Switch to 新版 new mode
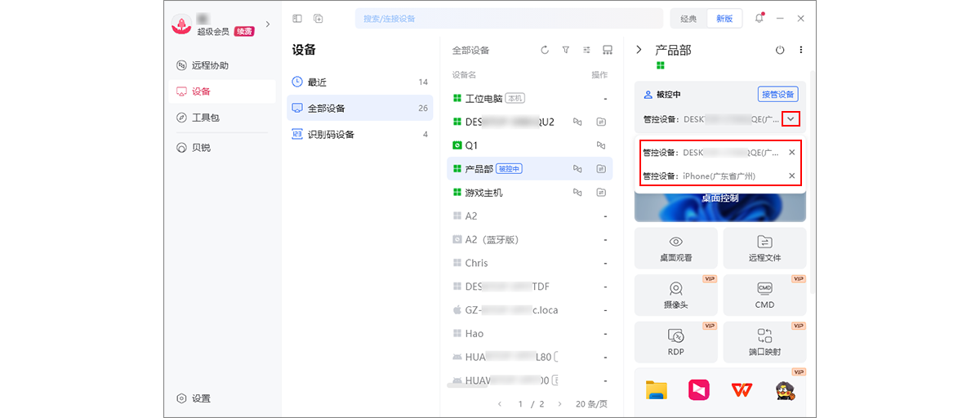 pyautogui.click(x=724, y=18)
